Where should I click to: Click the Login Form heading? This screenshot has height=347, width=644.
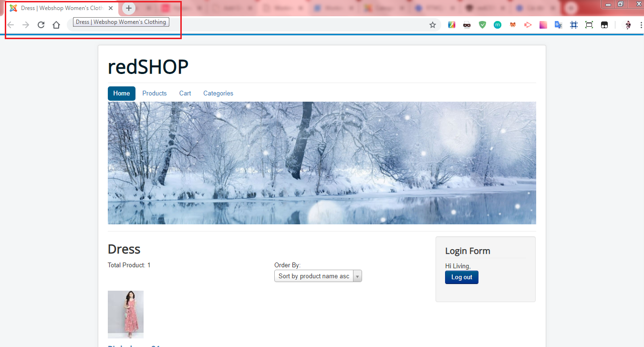(x=467, y=251)
